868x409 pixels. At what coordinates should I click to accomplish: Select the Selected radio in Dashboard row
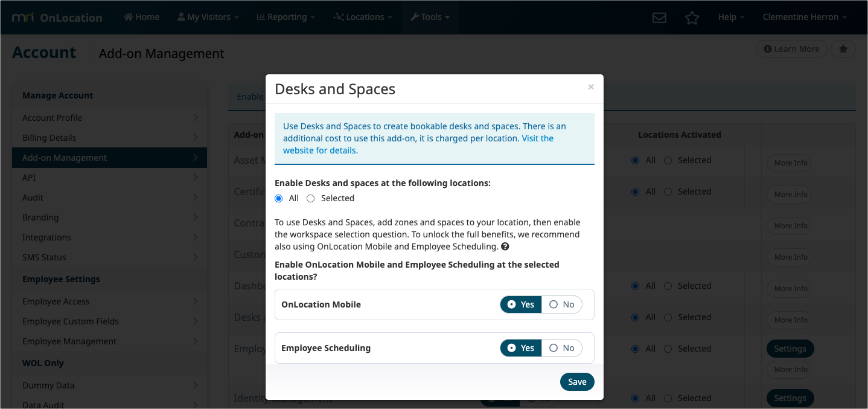(x=668, y=286)
